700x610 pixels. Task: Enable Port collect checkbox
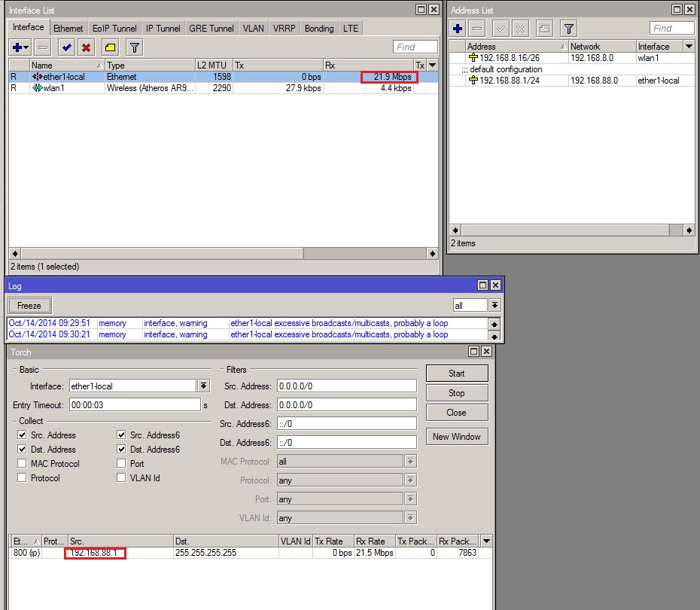tap(121, 463)
